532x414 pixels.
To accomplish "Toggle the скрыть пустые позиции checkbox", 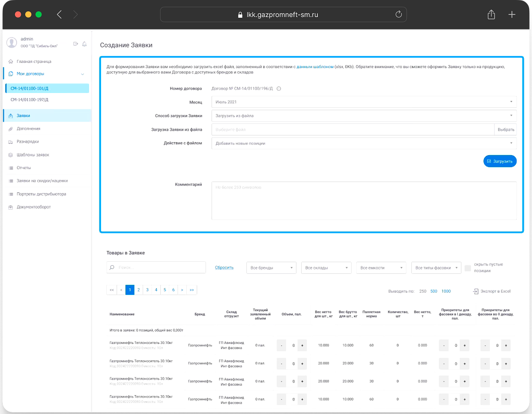I will coord(468,268).
